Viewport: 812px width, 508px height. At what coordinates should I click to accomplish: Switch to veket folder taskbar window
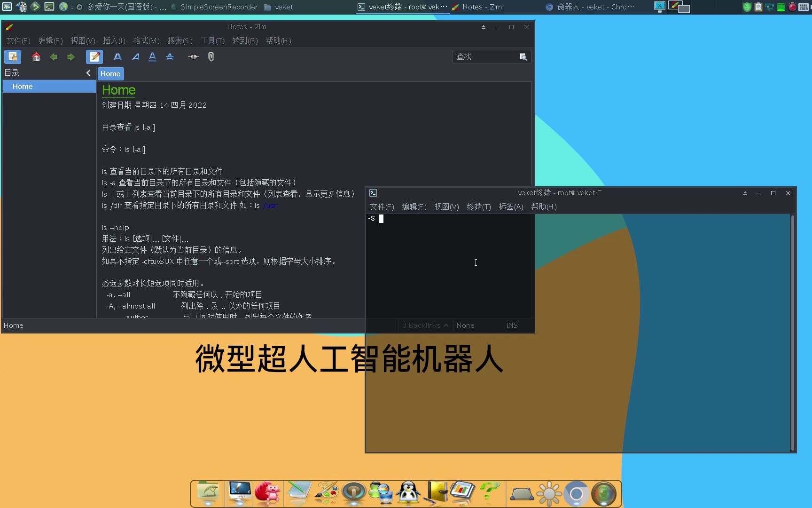279,7
